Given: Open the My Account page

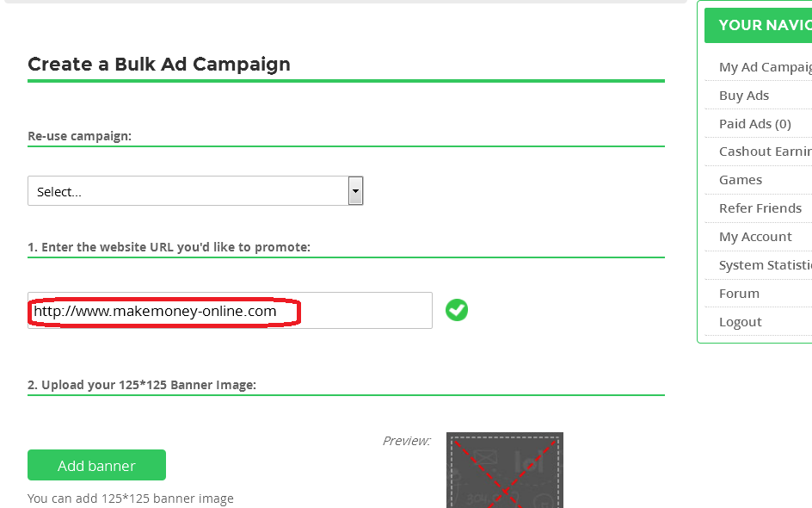Looking at the screenshot, I should (x=755, y=237).
